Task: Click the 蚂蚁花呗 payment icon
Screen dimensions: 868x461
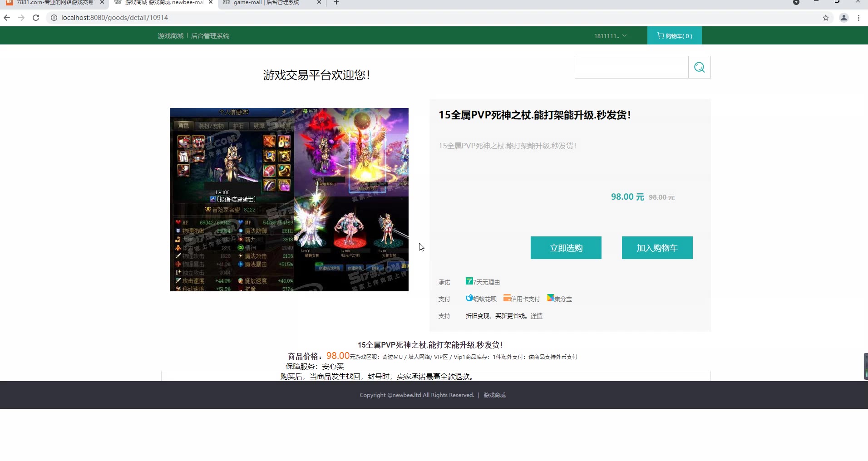Action: pos(469,298)
